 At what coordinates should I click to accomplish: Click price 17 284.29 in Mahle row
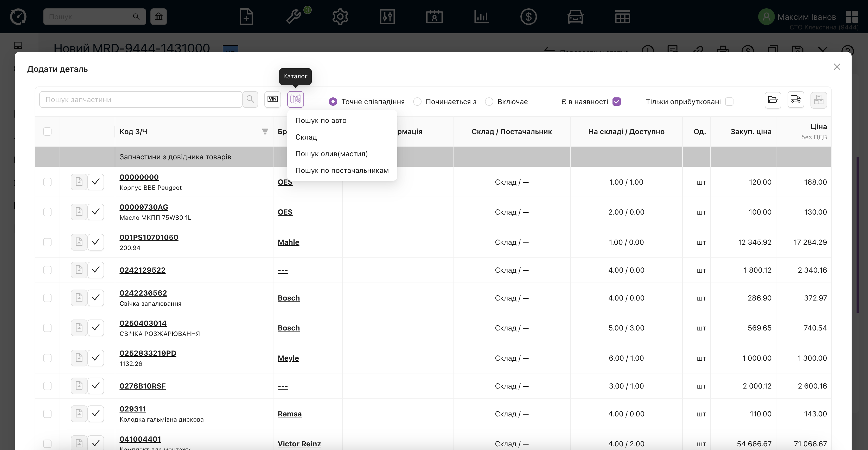click(810, 242)
